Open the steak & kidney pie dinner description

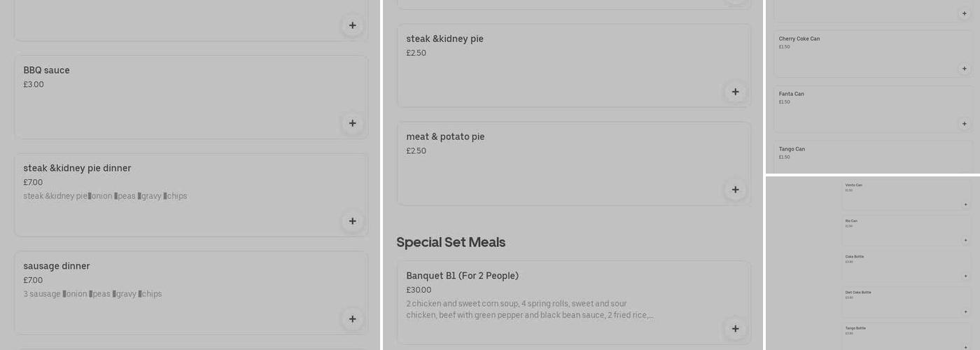105,196
